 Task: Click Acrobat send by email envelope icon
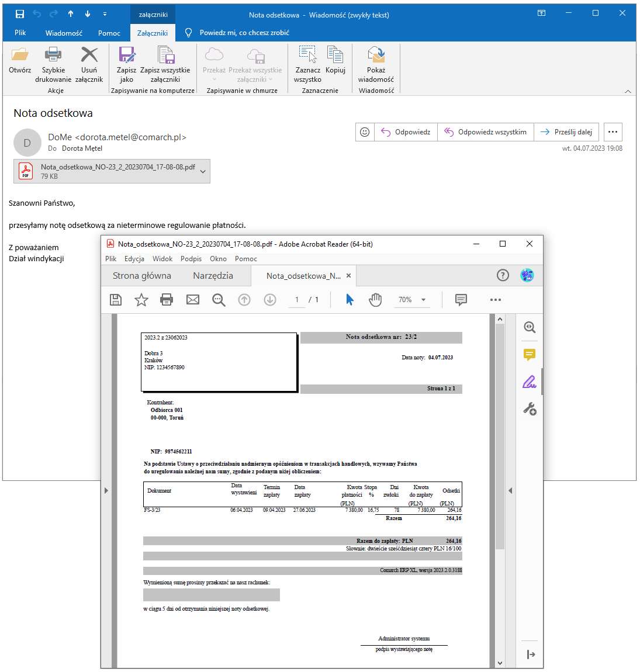193,300
